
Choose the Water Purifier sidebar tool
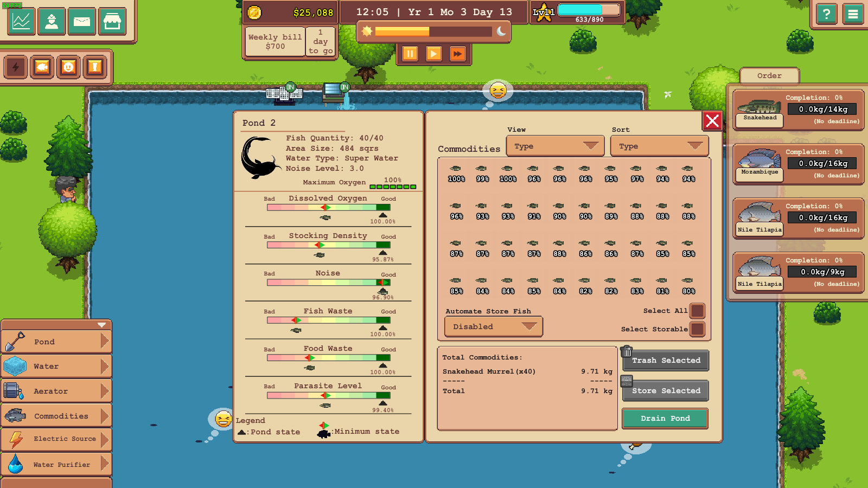click(x=57, y=464)
